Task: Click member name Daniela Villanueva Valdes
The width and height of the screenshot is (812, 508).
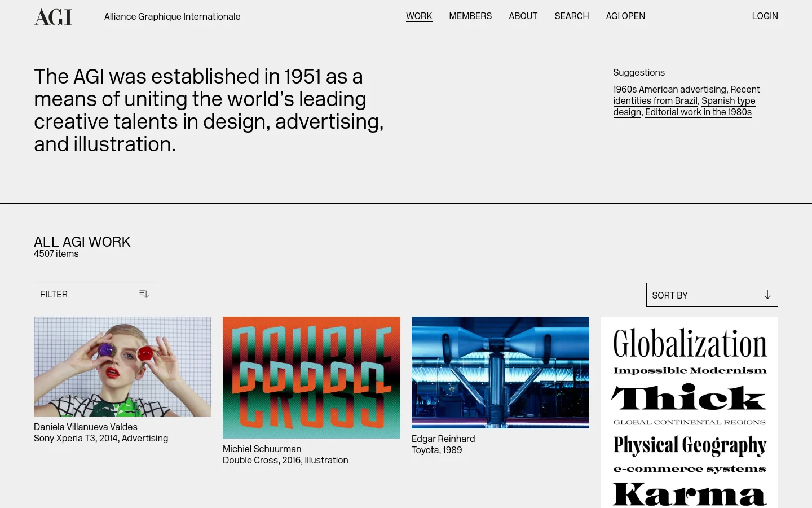Action: tap(86, 427)
